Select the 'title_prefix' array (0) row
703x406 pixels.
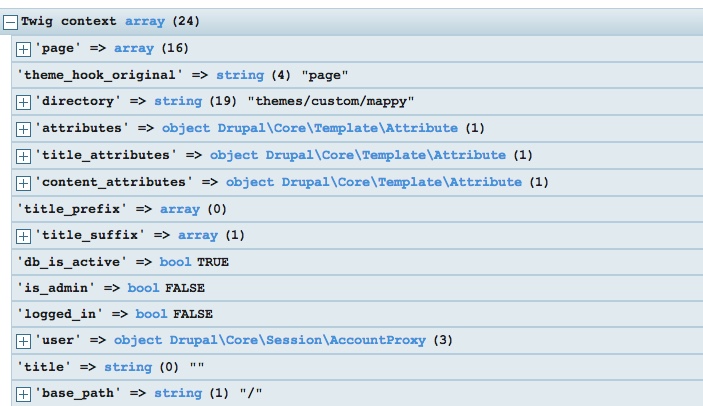point(357,209)
